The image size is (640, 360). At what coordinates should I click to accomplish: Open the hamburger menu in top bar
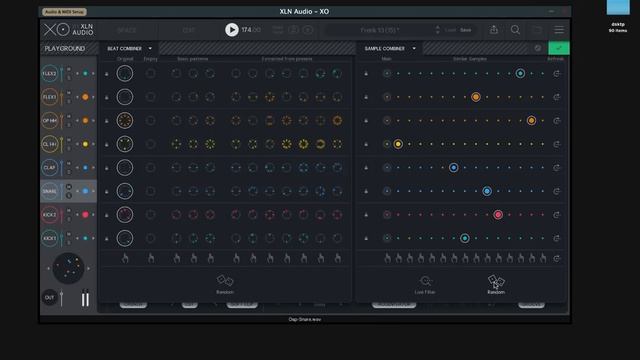coord(559,30)
